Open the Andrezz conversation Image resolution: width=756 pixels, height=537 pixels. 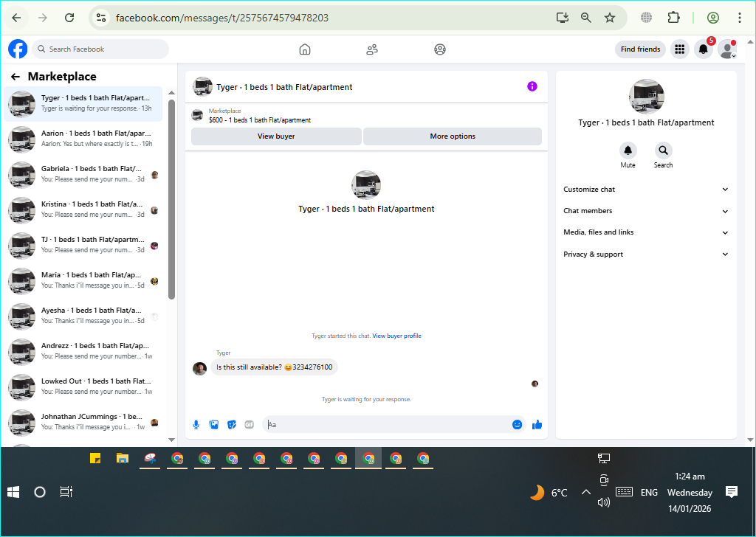coord(83,351)
